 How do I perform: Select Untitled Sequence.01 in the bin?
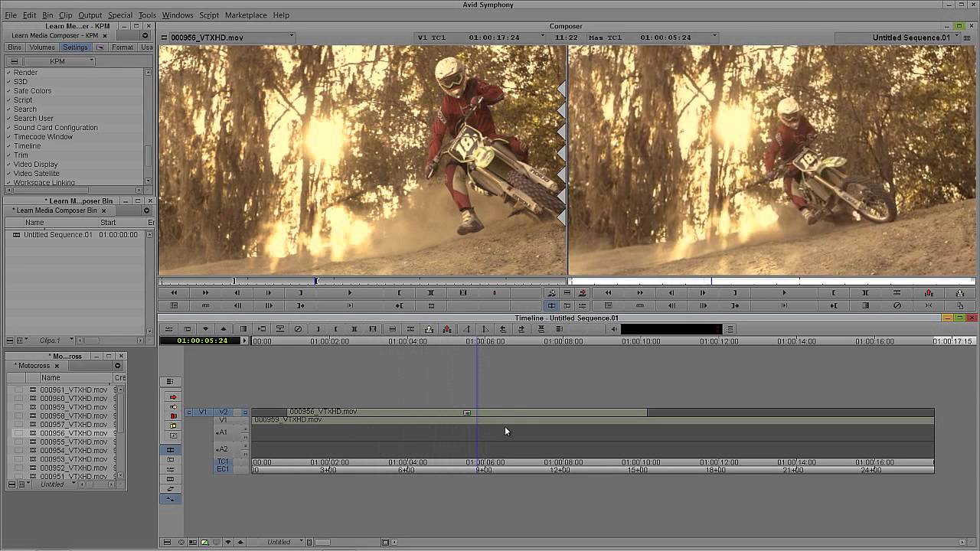tap(57, 235)
